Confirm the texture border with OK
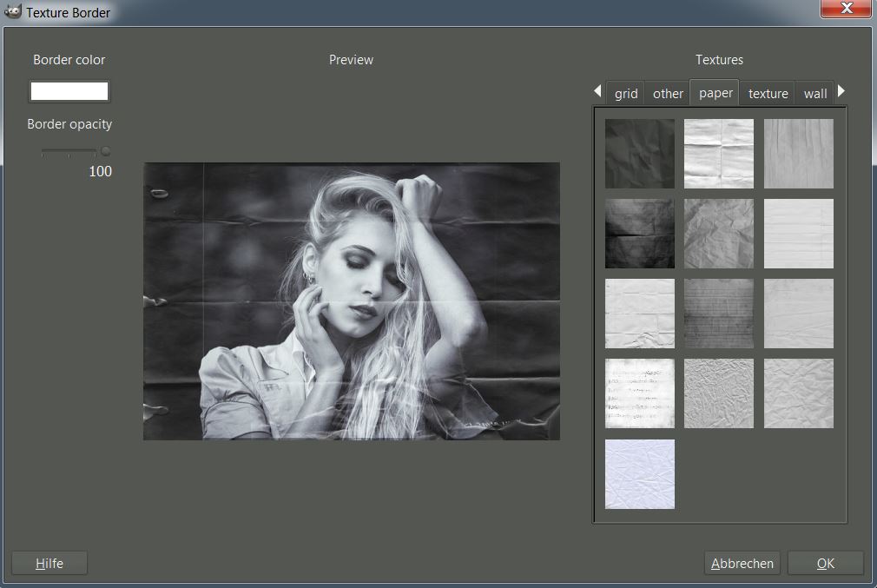This screenshot has width=877, height=588. pos(825,563)
